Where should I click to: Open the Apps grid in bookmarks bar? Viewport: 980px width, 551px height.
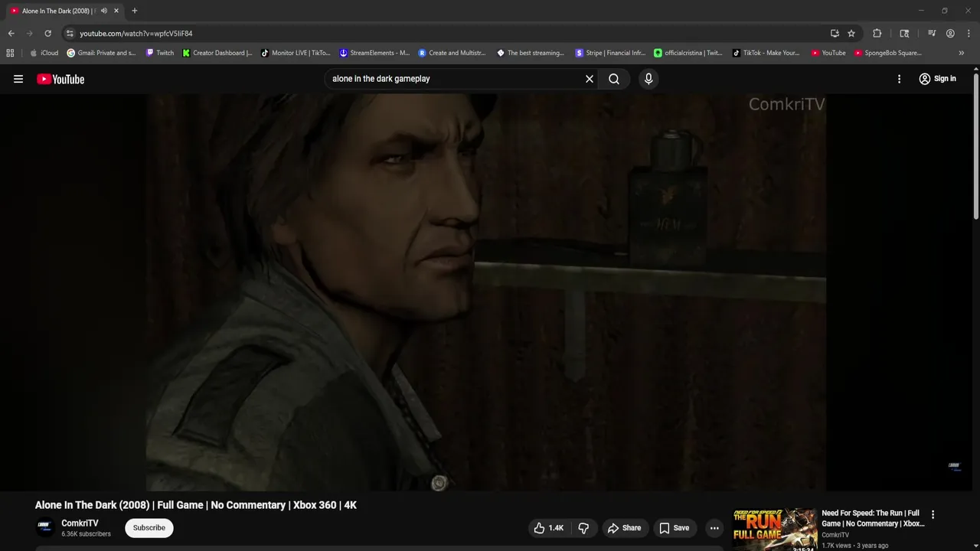point(10,53)
